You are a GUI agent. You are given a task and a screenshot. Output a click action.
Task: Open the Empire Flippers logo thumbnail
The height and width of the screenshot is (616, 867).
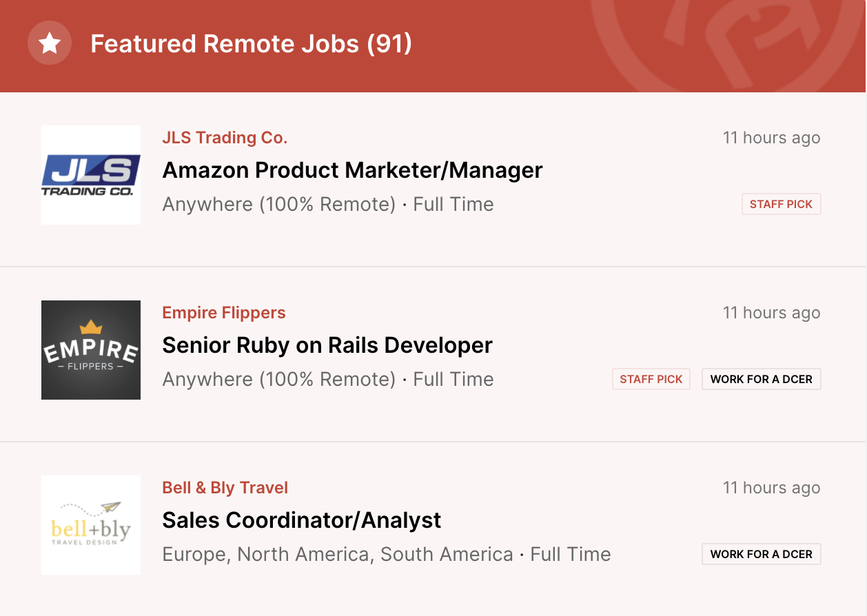click(x=91, y=350)
